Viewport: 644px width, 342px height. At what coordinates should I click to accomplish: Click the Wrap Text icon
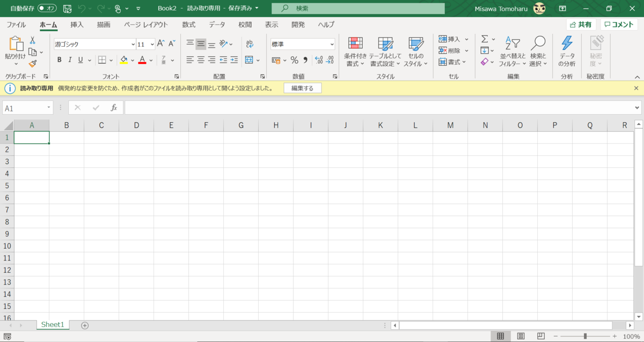tap(250, 44)
